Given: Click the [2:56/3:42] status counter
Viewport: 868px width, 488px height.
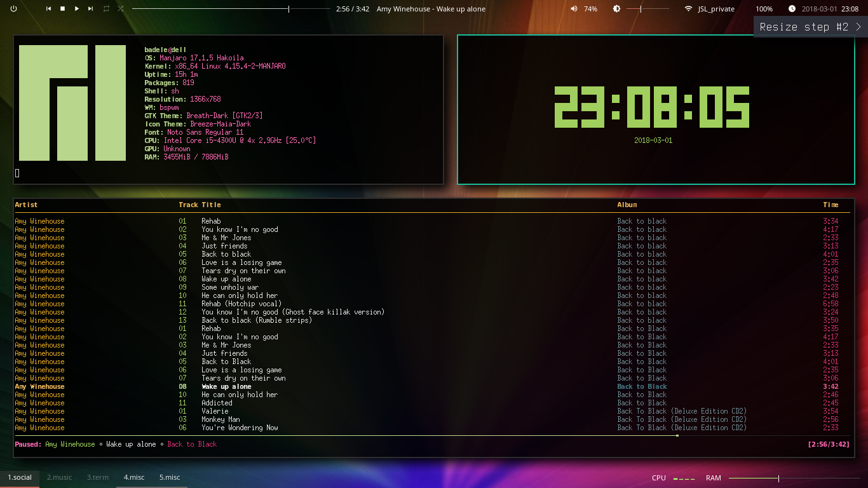Looking at the screenshot, I should pyautogui.click(x=829, y=444).
